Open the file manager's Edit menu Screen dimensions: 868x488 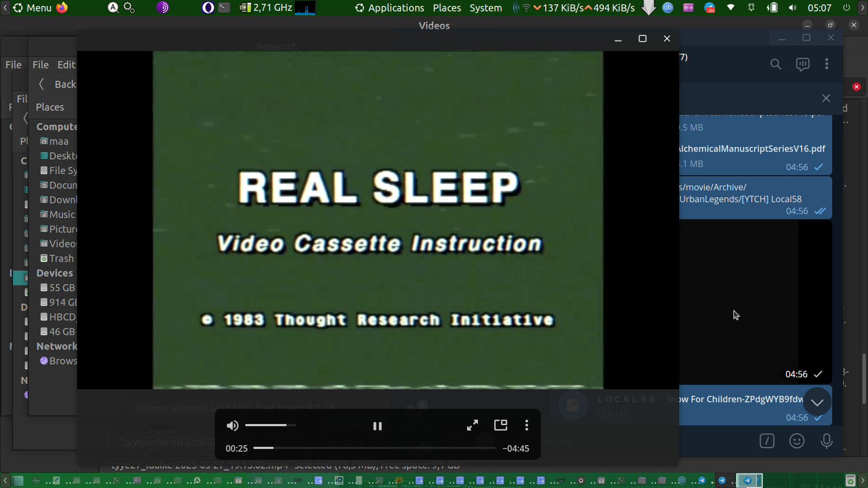[66, 65]
